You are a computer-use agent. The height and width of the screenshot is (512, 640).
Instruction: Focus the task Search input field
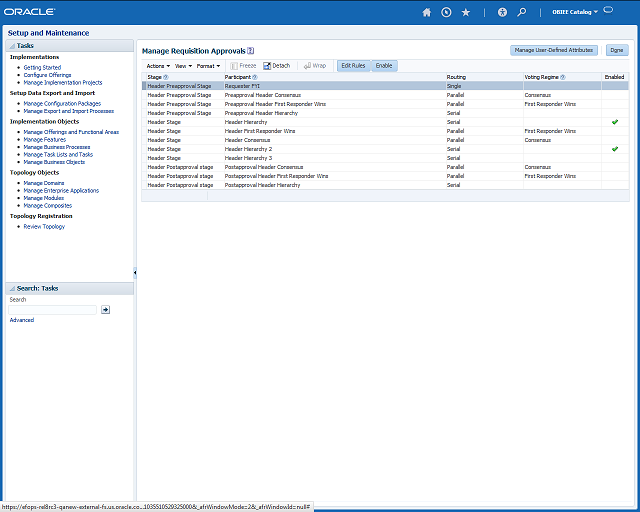[x=52, y=310]
